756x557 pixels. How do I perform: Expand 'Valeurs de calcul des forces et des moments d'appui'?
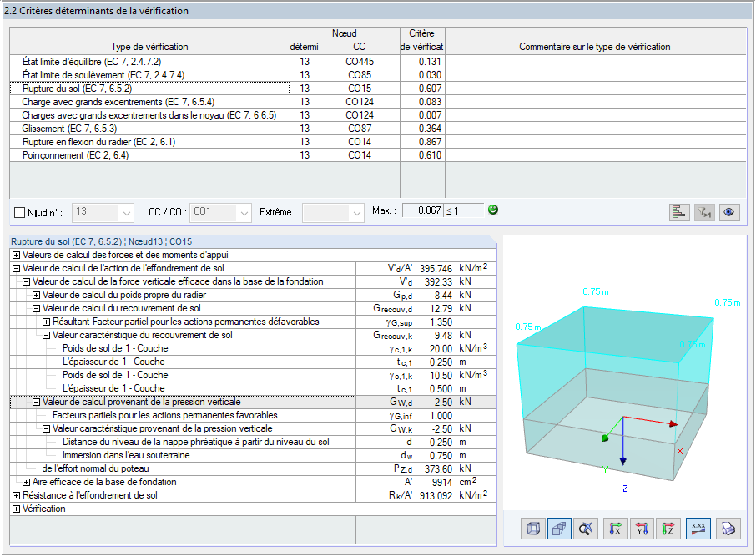[16, 255]
